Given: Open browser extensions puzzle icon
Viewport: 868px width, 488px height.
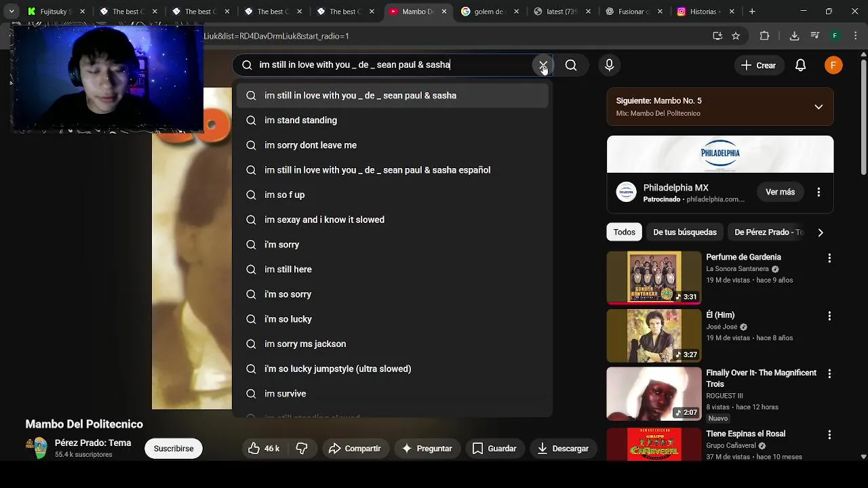Looking at the screenshot, I should pyautogui.click(x=764, y=36).
